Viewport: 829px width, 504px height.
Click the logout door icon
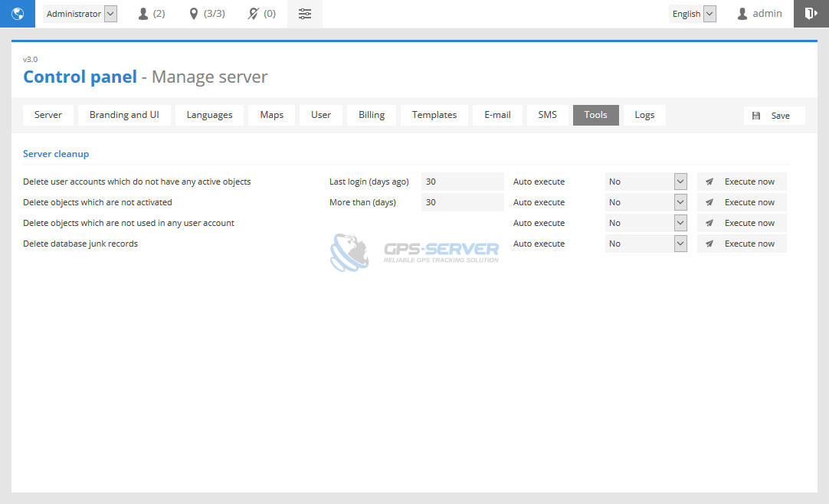pos(811,14)
